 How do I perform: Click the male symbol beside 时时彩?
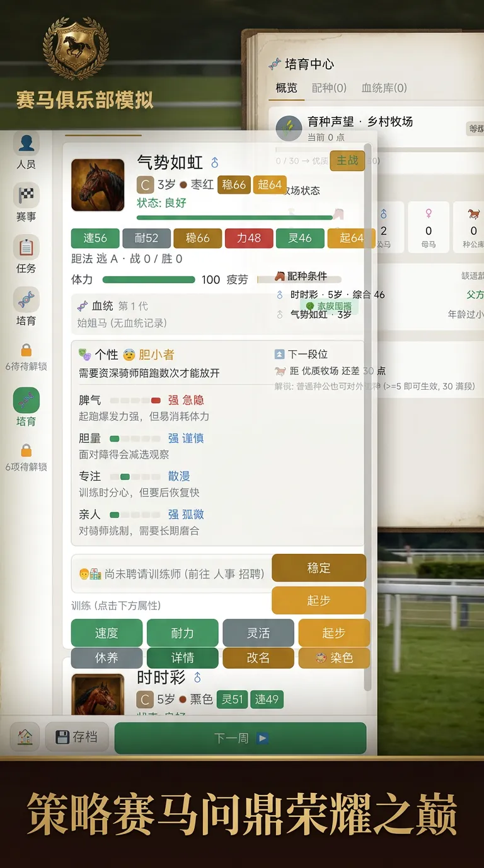coord(197,677)
